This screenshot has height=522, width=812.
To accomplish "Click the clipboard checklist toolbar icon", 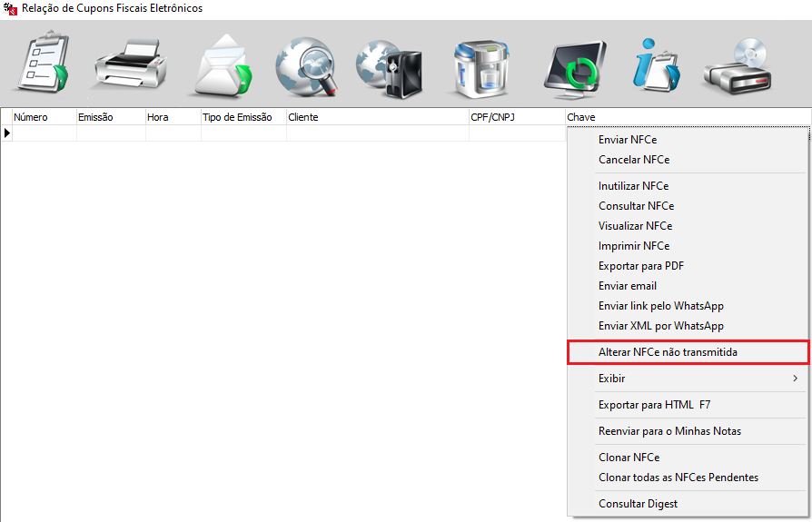I will pyautogui.click(x=40, y=64).
